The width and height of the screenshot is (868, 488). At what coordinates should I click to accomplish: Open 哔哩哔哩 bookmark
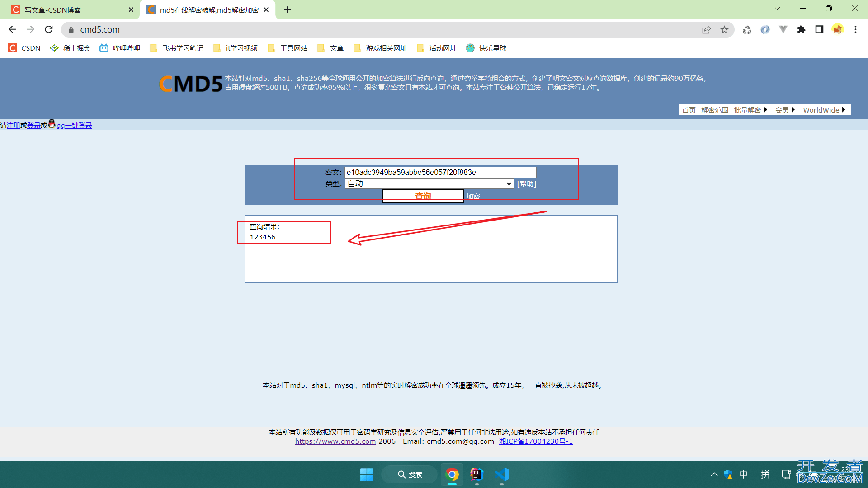pos(120,48)
